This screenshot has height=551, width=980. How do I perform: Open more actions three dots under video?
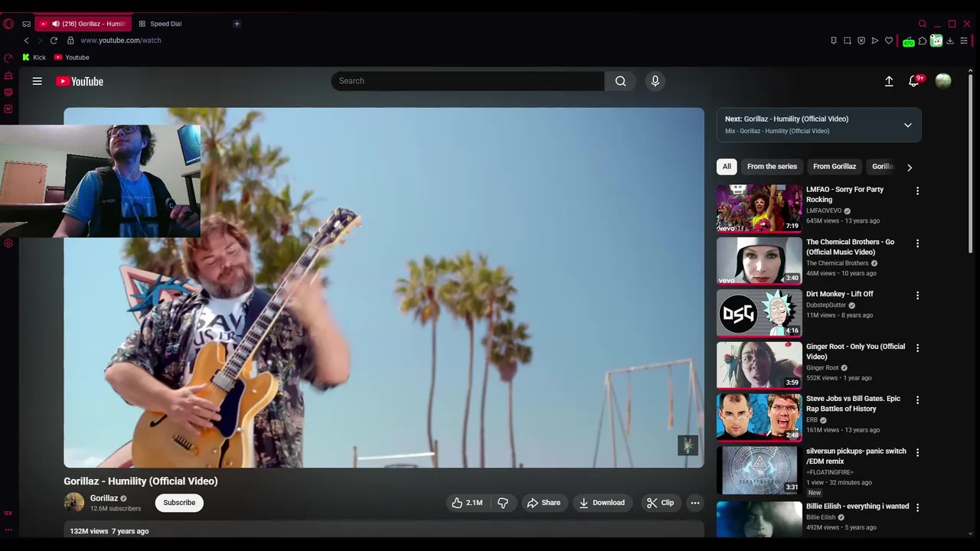[695, 503]
